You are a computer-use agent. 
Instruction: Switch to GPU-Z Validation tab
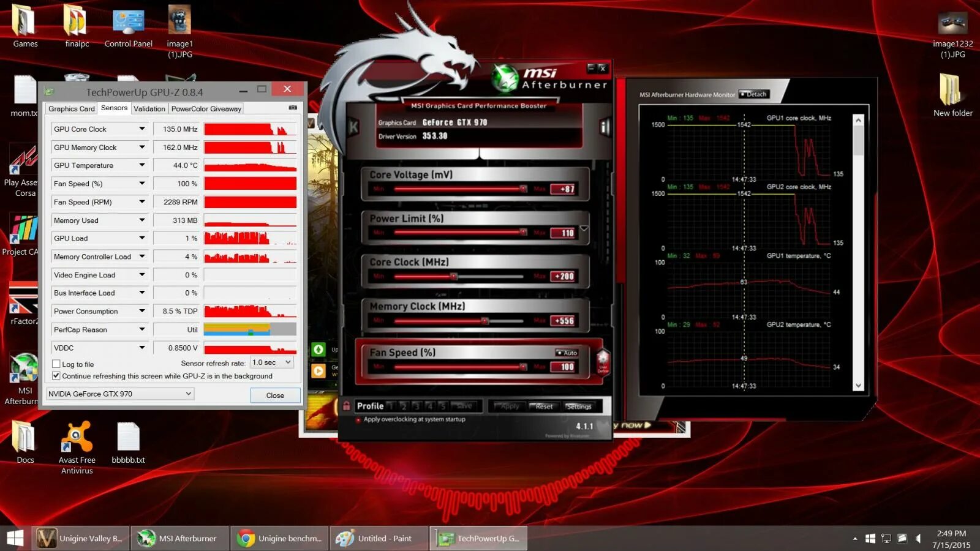(x=149, y=109)
